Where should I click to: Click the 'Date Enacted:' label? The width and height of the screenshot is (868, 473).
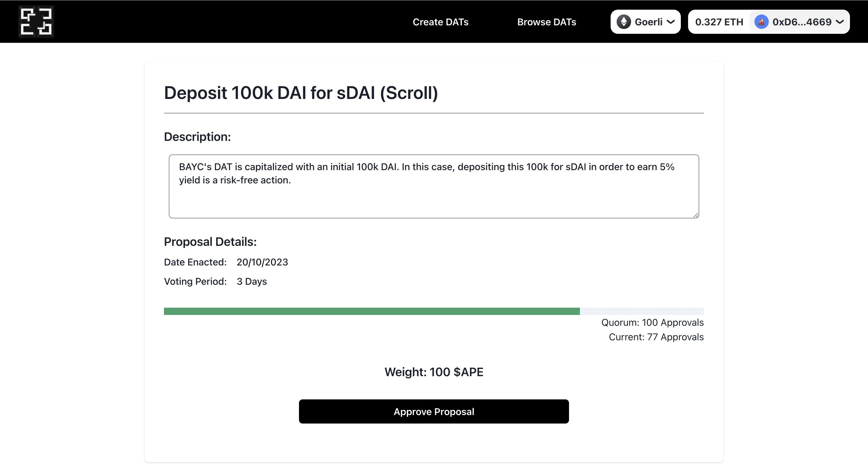(195, 262)
